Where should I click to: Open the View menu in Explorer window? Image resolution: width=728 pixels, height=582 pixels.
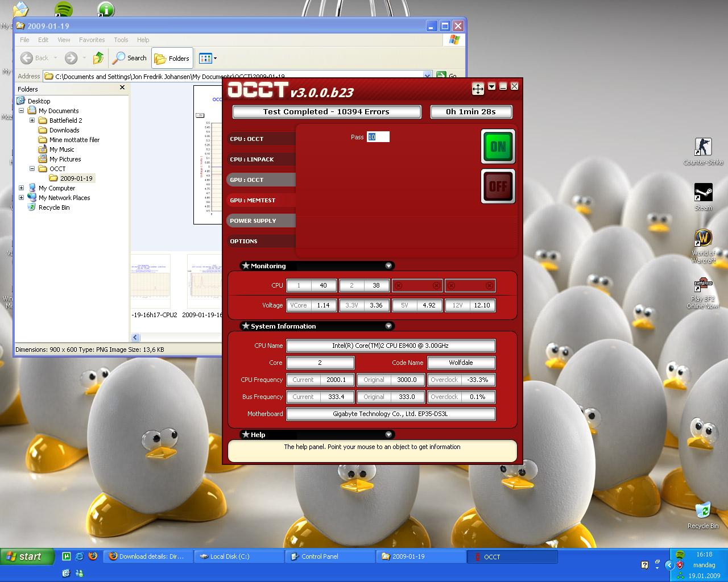(x=64, y=40)
